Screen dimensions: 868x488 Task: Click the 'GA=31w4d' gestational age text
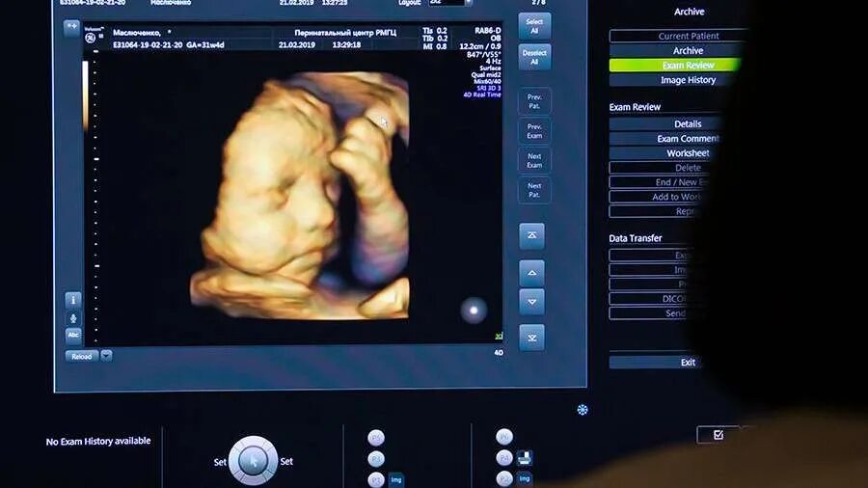point(205,44)
